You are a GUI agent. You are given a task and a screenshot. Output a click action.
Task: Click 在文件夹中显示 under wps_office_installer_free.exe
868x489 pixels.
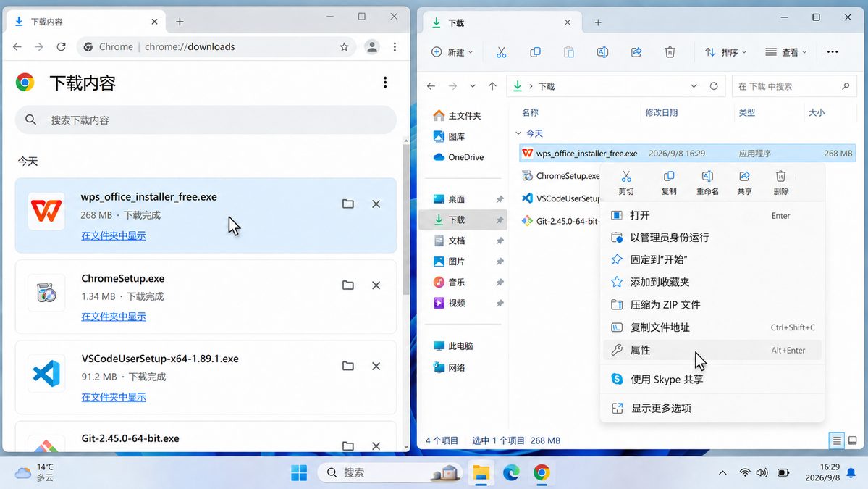click(x=114, y=235)
